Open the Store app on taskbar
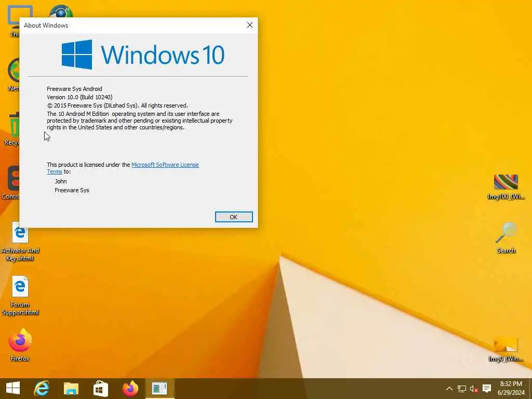 click(x=101, y=389)
